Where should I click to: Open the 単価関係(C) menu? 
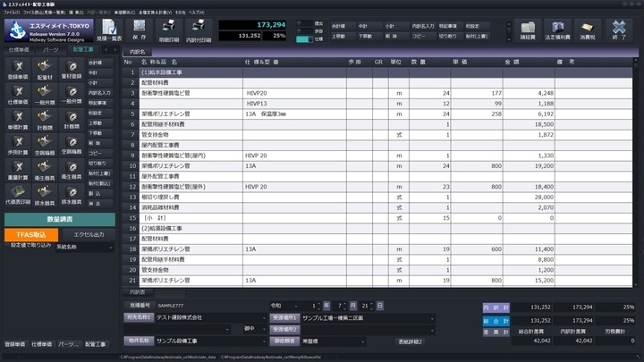pyautogui.click(x=124, y=13)
